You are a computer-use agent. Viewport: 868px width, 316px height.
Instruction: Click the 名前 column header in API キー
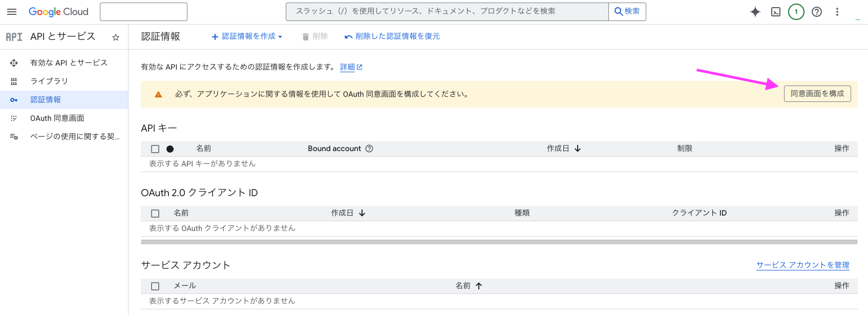[204, 149]
